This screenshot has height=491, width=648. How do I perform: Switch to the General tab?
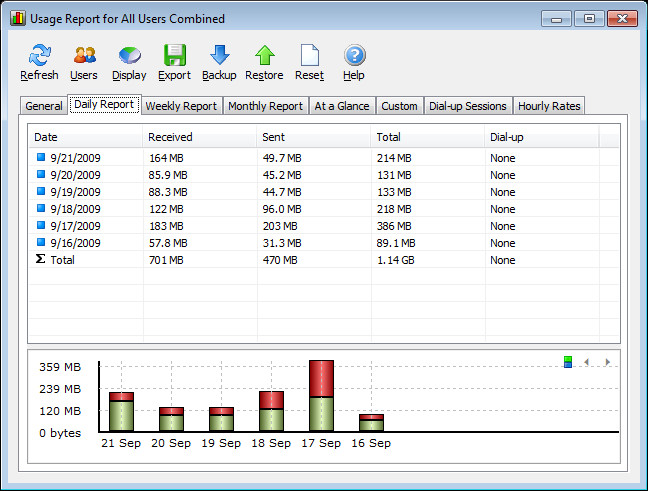(x=44, y=106)
